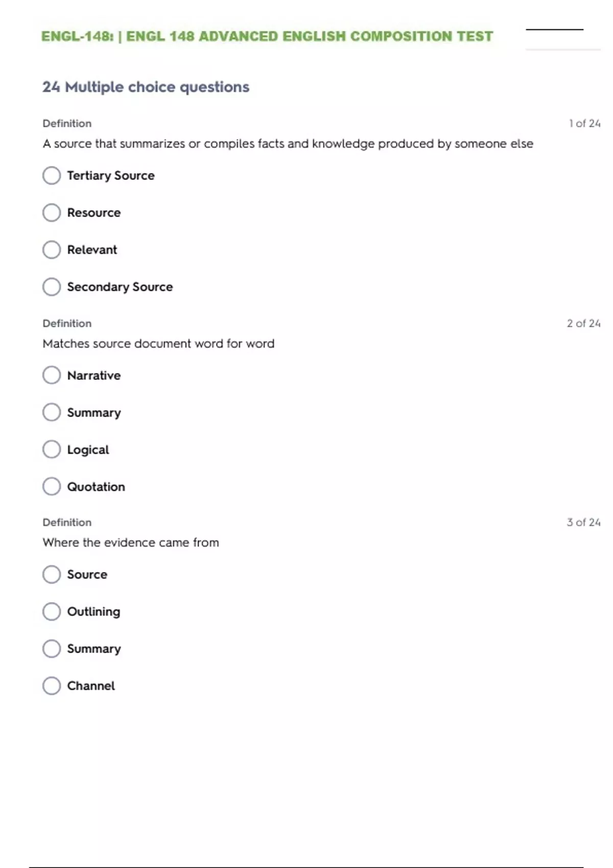This screenshot has height=868, width=613.
Task: Select Summary under the 'word for word' question
Action: pyautogui.click(x=52, y=413)
